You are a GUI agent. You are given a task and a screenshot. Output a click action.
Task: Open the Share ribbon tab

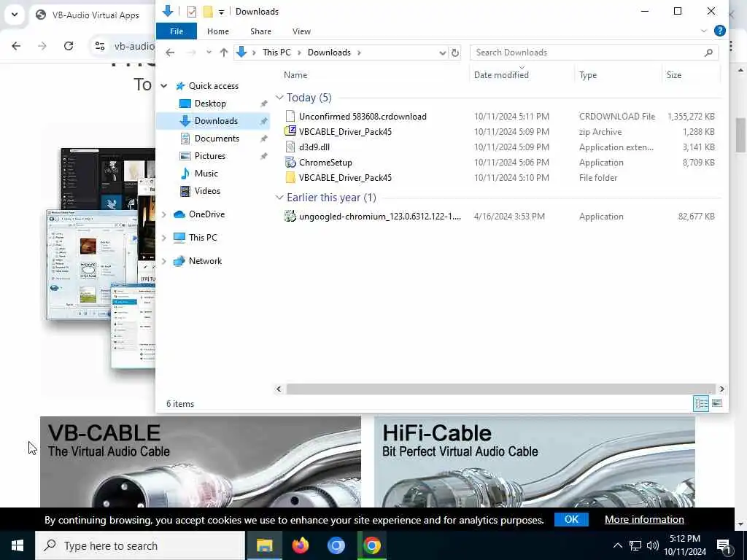click(260, 31)
